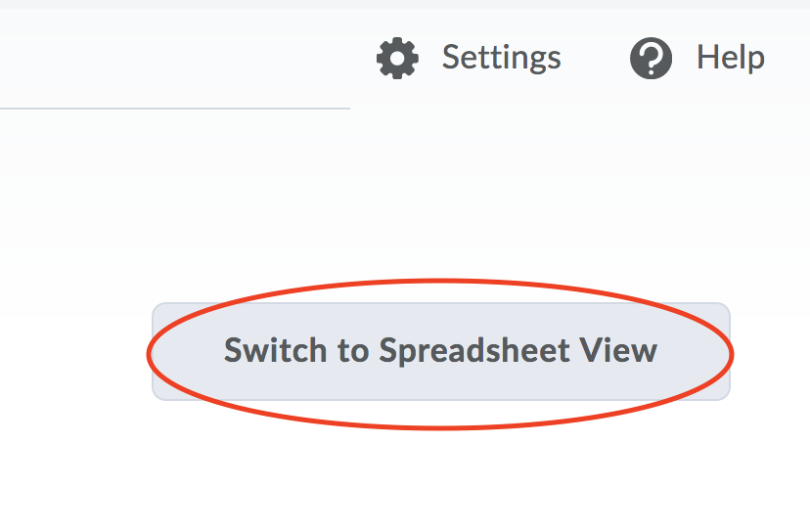The image size is (810, 532).
Task: Open the Help text link
Action: tap(730, 57)
